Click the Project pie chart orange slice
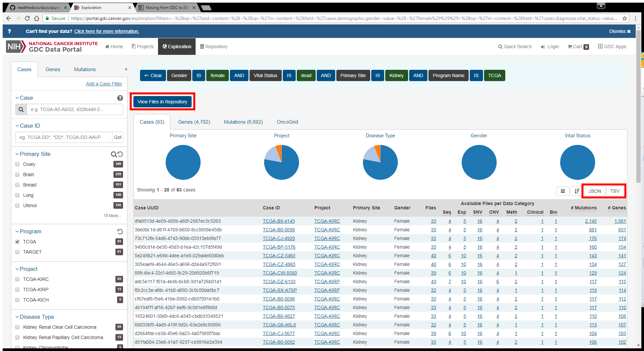Screen dimensions: 644x351 pyautogui.click(x=279, y=151)
